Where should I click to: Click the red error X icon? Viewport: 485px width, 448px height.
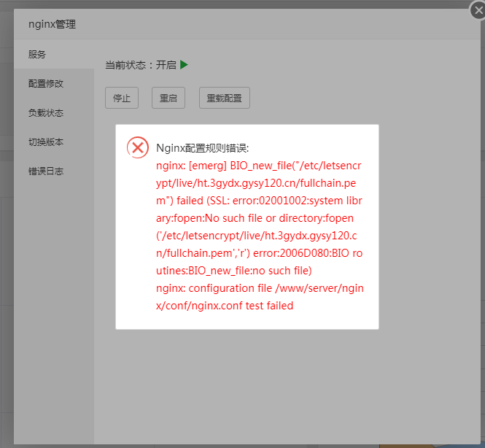click(138, 147)
